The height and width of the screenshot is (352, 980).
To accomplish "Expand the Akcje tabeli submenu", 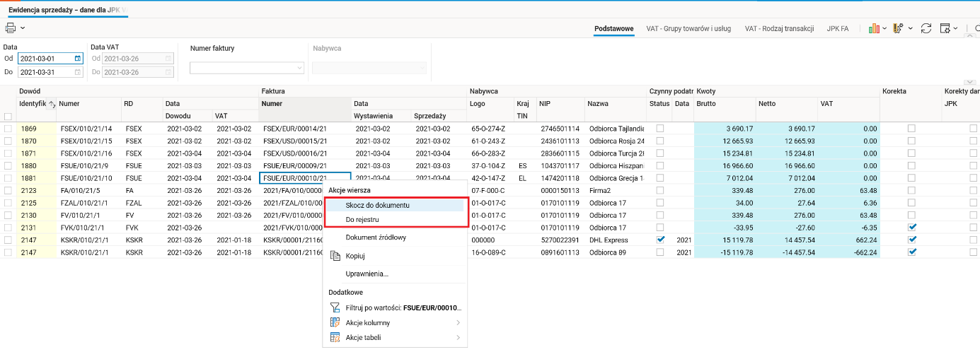I will 395,338.
